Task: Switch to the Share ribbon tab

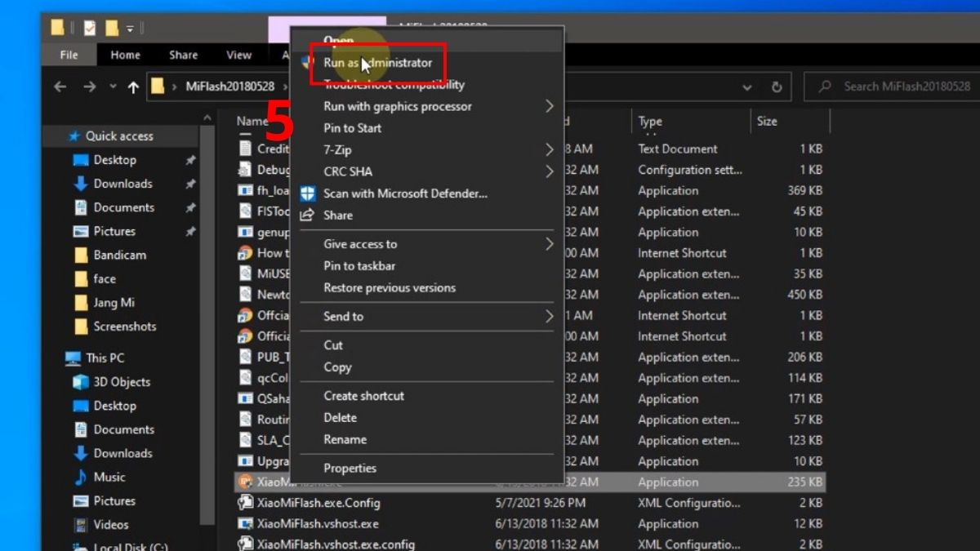Action: click(x=183, y=55)
